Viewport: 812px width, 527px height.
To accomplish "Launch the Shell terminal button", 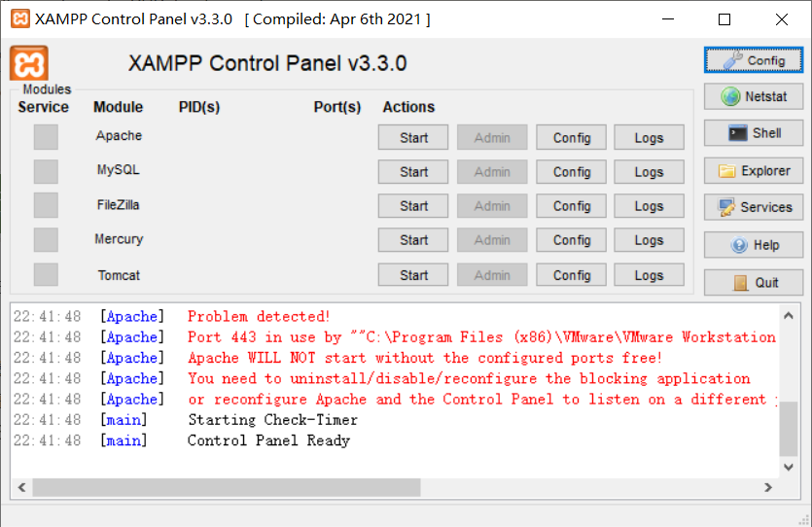I will click(754, 133).
